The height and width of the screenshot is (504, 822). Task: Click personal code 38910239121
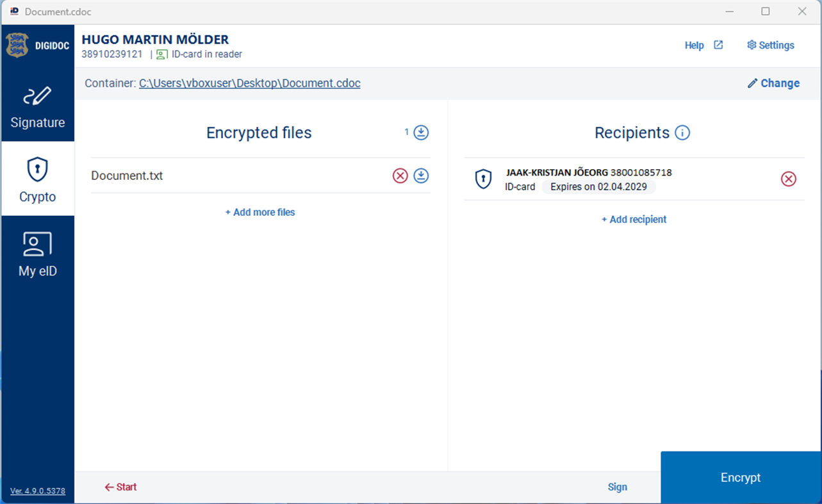click(112, 54)
